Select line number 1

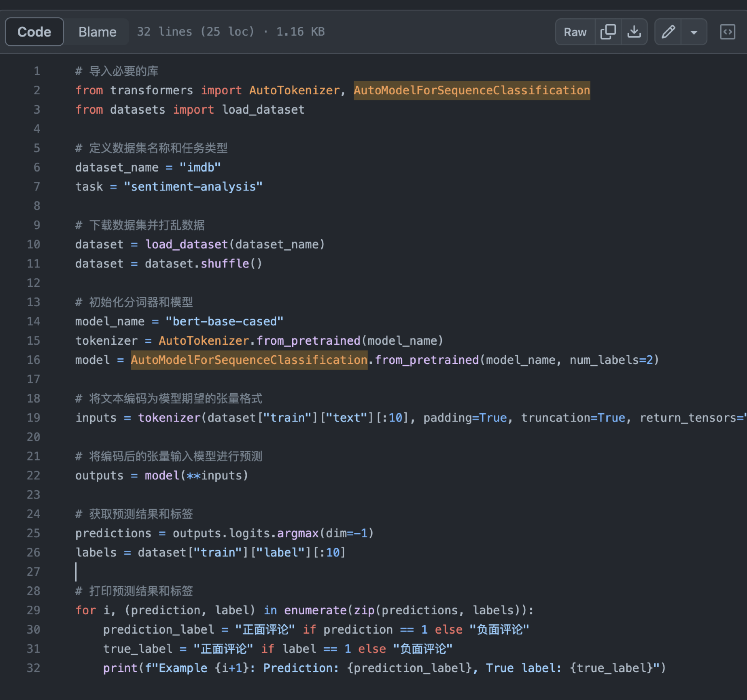coord(37,71)
